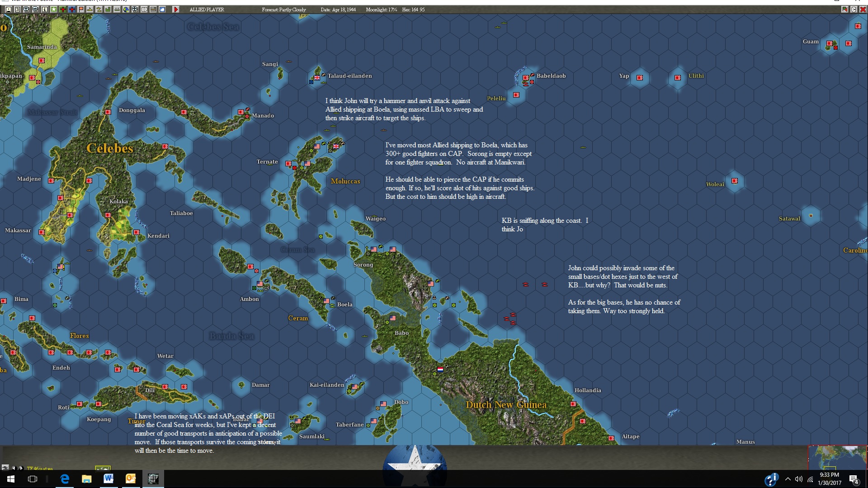Click the TF 46 is at sea text
Image resolution: width=868 pixels, height=488 pixels.
(40, 469)
